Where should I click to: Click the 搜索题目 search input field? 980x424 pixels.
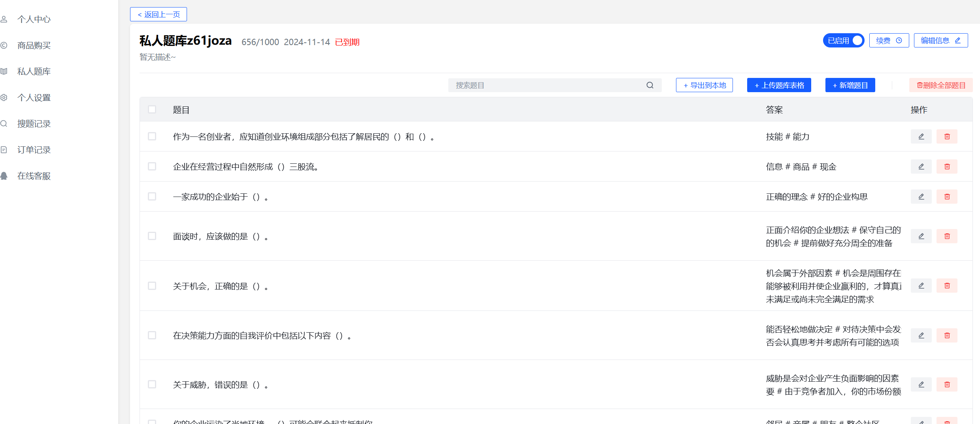(x=546, y=85)
